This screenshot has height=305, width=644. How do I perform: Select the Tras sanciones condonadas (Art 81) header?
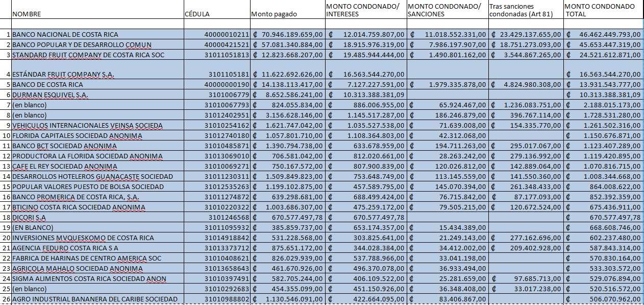click(525, 10)
